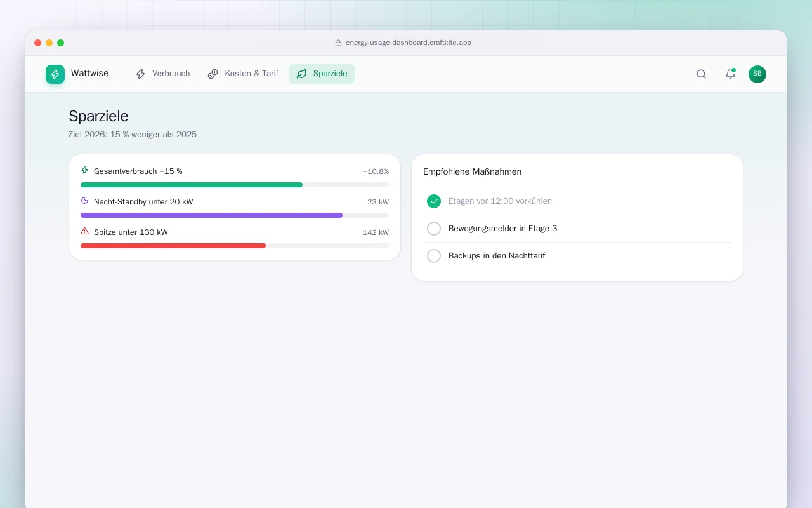This screenshot has width=812, height=508.
Task: Click the 'Spitze unter 130 kW' label
Action: 131,232
